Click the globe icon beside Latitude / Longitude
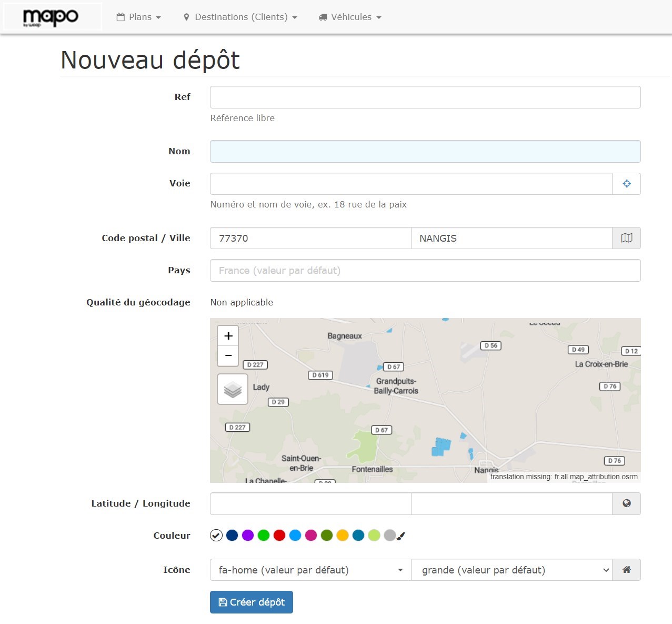Image resolution: width=672 pixels, height=624 pixels. coord(626,503)
